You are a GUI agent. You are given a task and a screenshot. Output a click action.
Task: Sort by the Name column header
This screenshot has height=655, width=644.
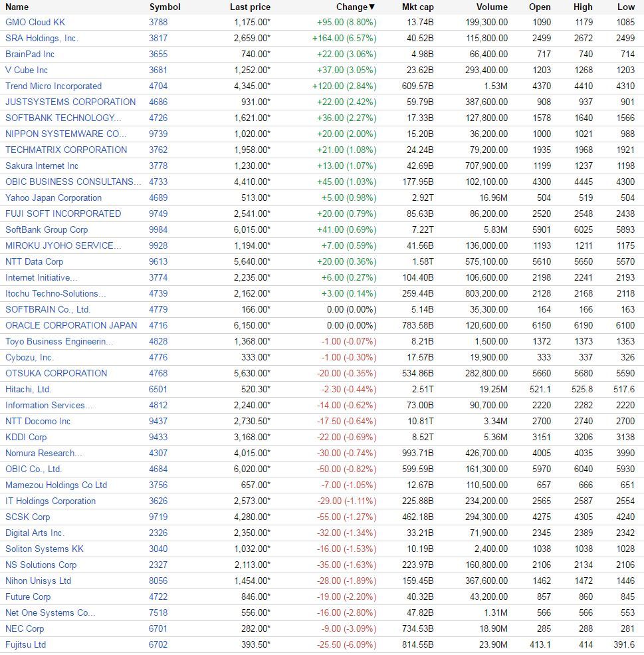click(17, 7)
